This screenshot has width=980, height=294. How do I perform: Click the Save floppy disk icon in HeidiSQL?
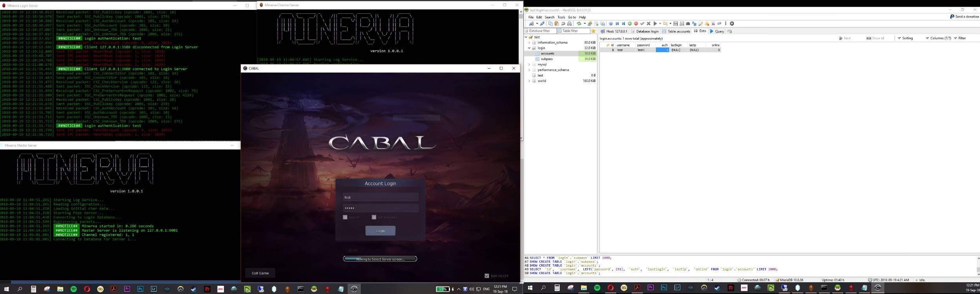click(675, 24)
